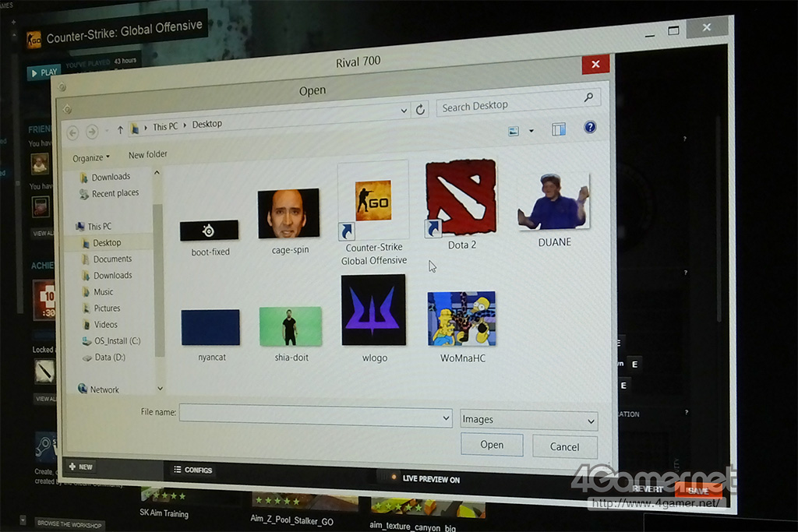Select the Dota 2 shortcut icon
The width and height of the screenshot is (798, 532).
[x=461, y=204]
